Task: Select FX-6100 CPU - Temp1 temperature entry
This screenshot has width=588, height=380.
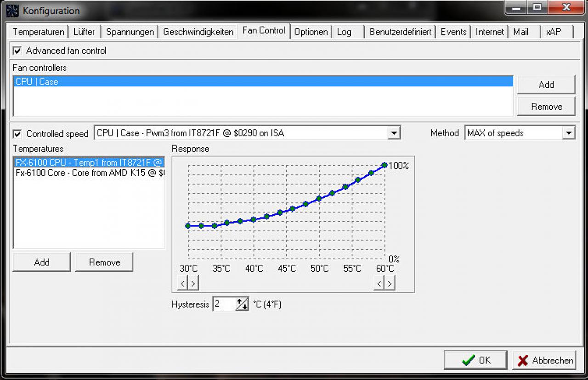Action: (89, 162)
